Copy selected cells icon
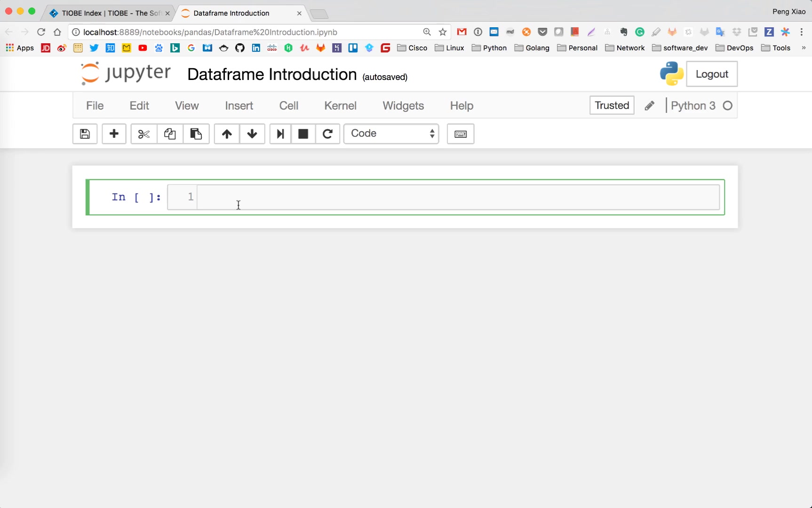812x508 pixels. point(170,134)
